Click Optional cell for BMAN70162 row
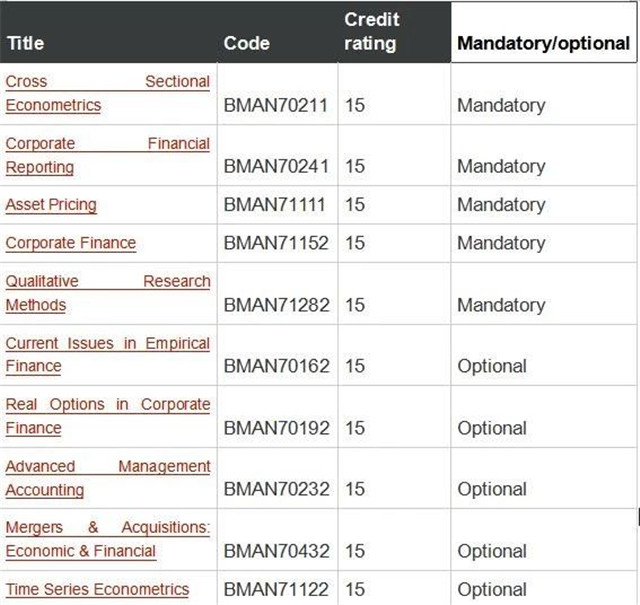Screen dimensions: 640x605 (492, 366)
